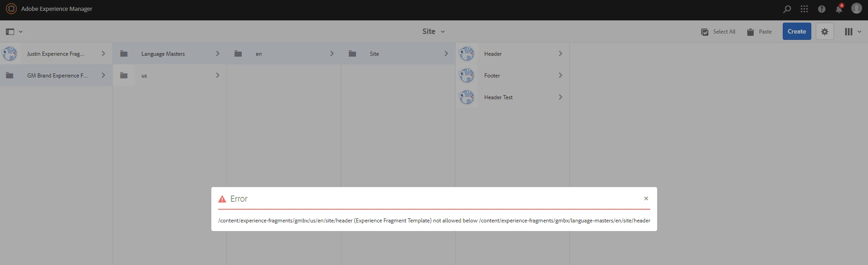The image size is (868, 265).
Task: Expand the Site folder chevron
Action: coord(446,53)
